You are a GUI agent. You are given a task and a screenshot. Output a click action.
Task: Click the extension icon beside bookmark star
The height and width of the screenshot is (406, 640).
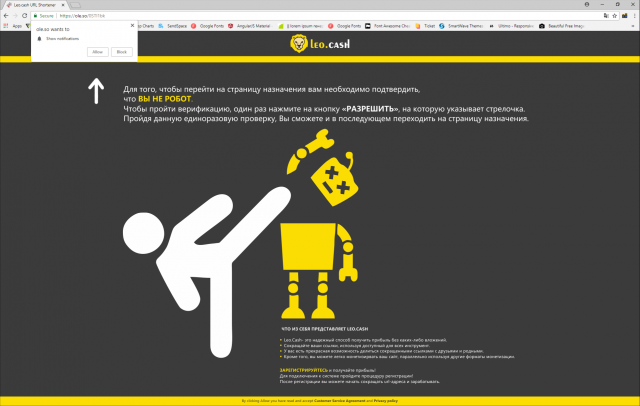pos(624,16)
